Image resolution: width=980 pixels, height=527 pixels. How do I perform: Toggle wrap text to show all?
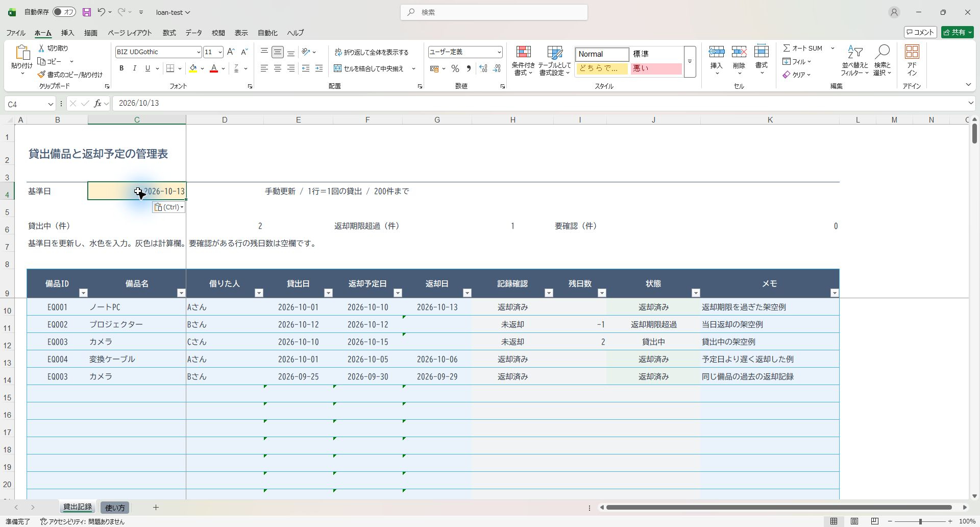[x=372, y=52]
